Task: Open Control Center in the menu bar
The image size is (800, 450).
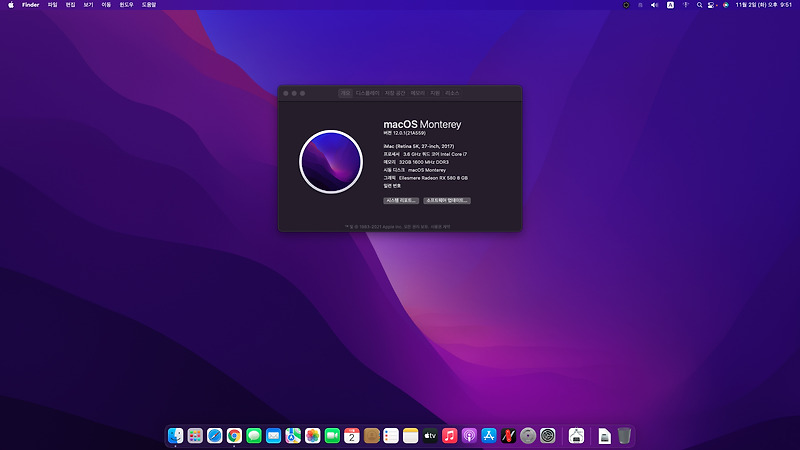Action: (x=711, y=5)
